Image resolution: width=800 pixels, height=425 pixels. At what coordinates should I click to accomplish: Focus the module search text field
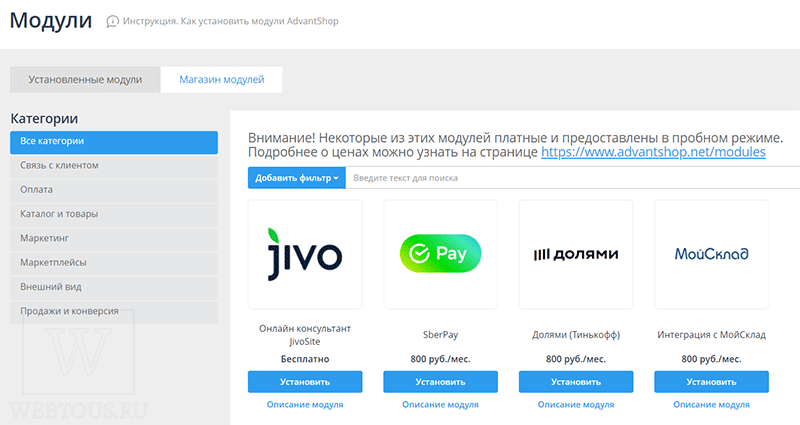click(x=572, y=178)
